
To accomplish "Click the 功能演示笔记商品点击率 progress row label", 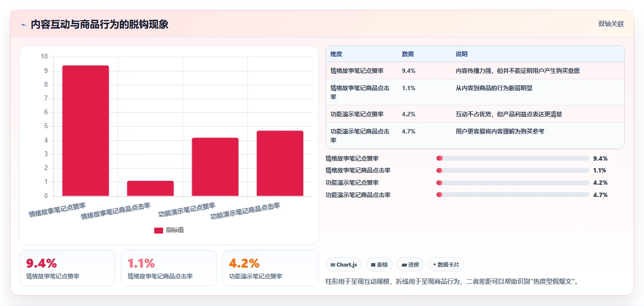I will pyautogui.click(x=358, y=195).
